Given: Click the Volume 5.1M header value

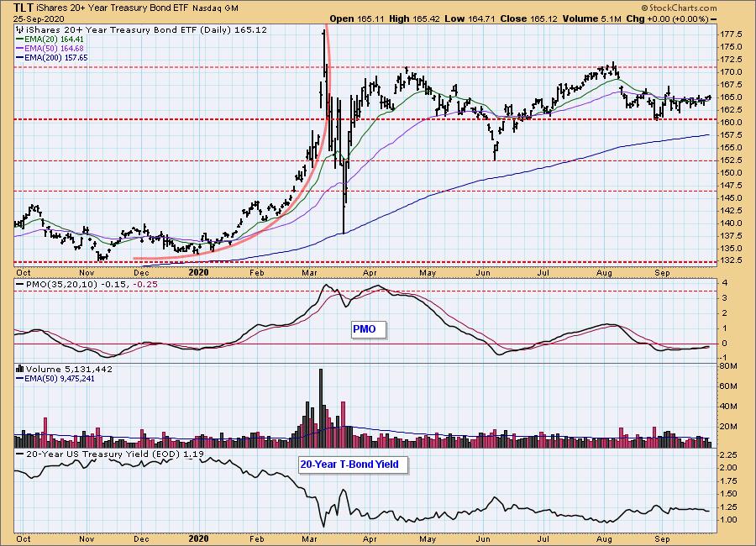Looking at the screenshot, I should click(591, 18).
